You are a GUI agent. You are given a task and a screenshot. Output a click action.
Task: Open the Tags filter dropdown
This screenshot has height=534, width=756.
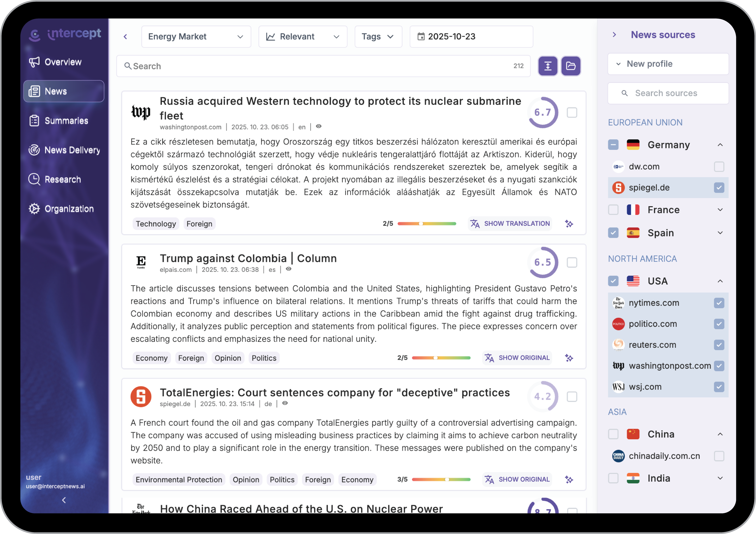tap(378, 37)
